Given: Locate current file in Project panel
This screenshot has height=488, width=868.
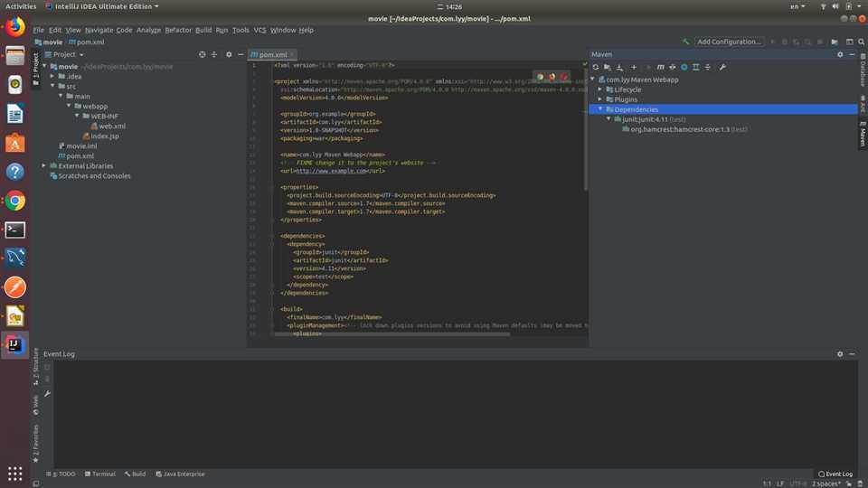Looking at the screenshot, I should click(202, 54).
